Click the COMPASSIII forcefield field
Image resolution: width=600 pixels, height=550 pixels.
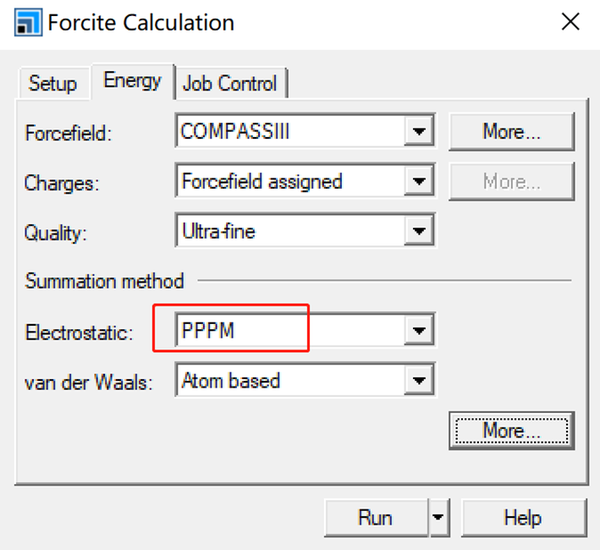pos(292,131)
